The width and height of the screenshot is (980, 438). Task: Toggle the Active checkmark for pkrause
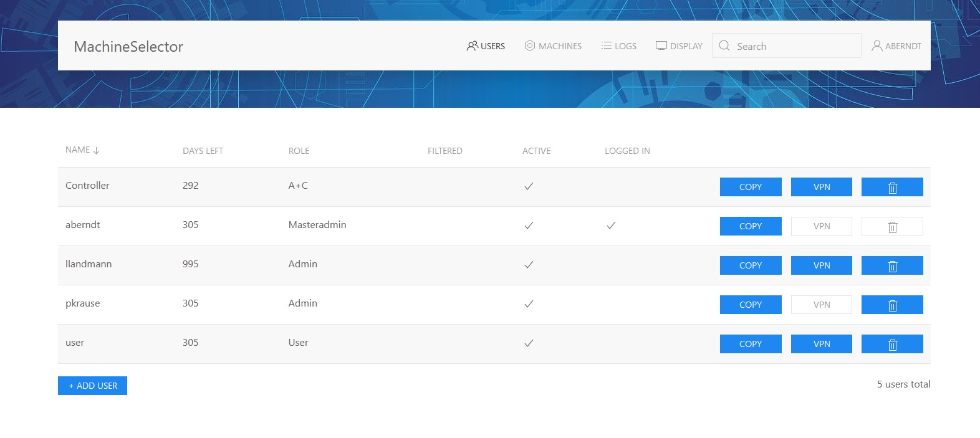[529, 304]
